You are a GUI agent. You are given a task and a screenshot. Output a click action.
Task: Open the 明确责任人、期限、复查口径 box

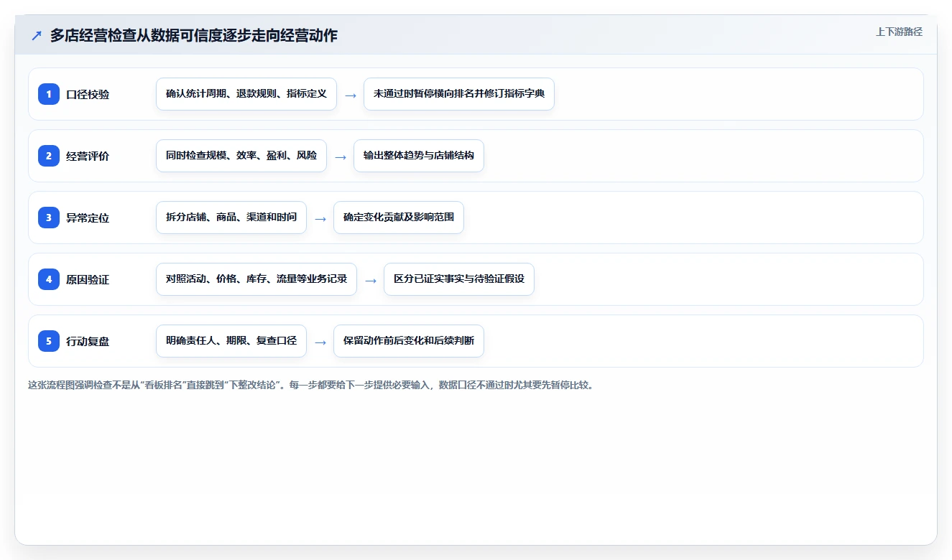tap(231, 341)
